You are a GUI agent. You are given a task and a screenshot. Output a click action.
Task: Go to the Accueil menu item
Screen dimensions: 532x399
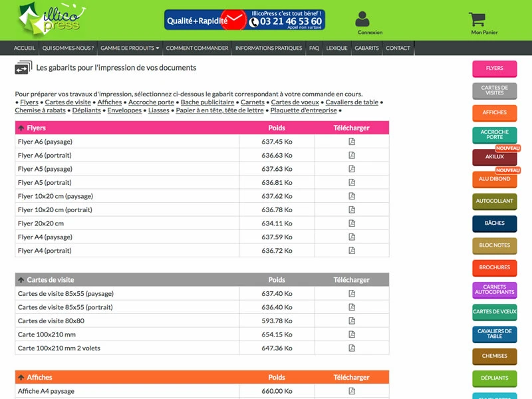tap(25, 48)
